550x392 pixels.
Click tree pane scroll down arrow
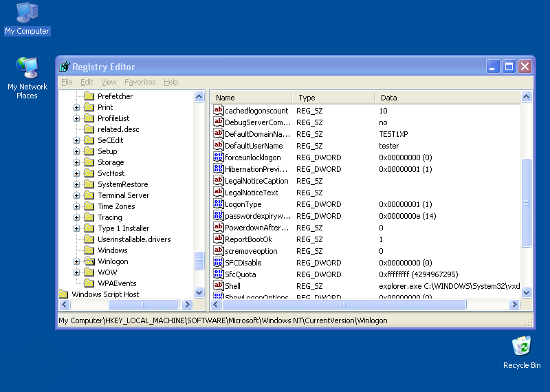[199, 292]
